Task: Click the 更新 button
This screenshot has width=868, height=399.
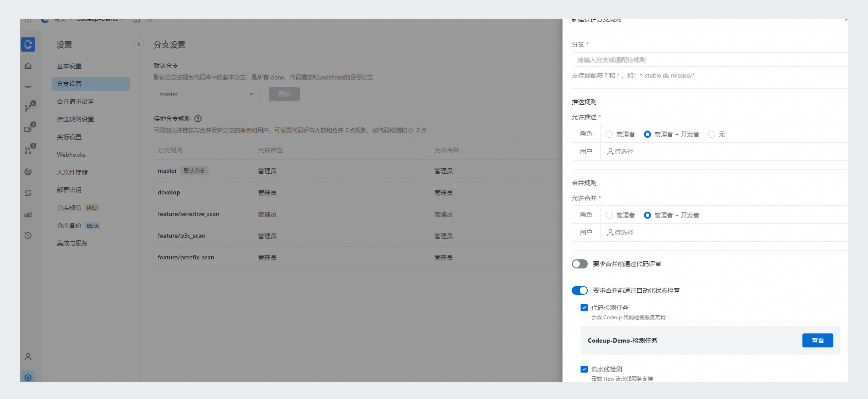Action: tap(284, 94)
